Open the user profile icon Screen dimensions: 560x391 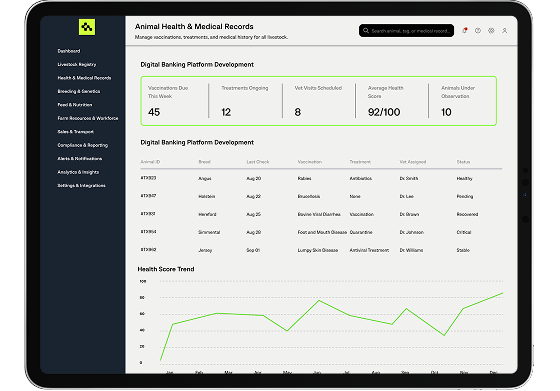(x=505, y=31)
